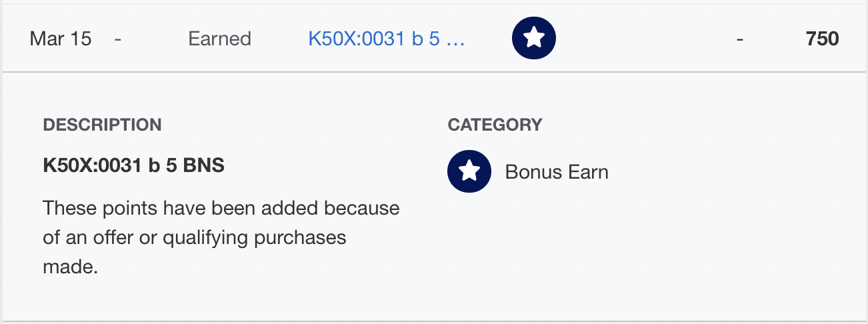Click the divider line below the Mar 15 row
This screenshot has width=868, height=324.
pos(434,71)
